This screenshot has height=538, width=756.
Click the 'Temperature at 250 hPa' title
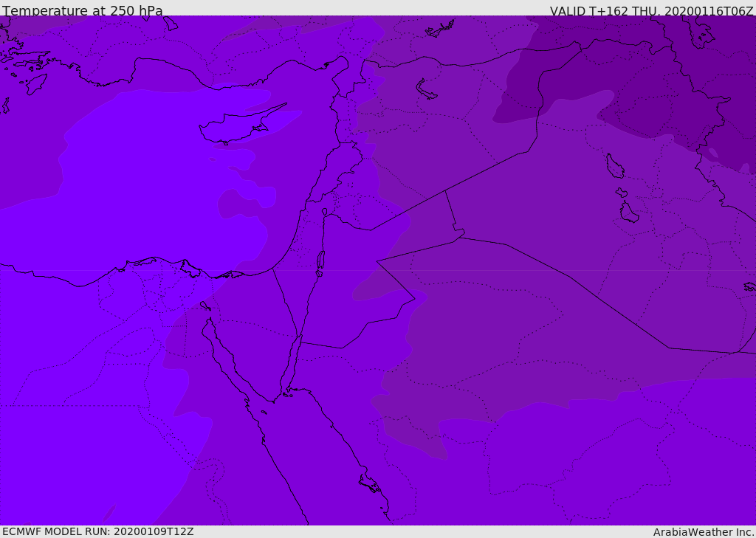click(x=83, y=10)
